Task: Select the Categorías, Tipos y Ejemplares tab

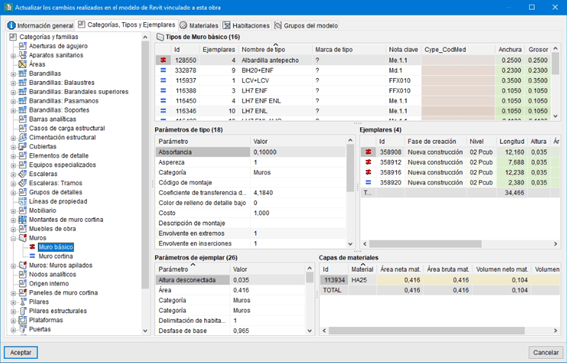Action: click(x=127, y=25)
